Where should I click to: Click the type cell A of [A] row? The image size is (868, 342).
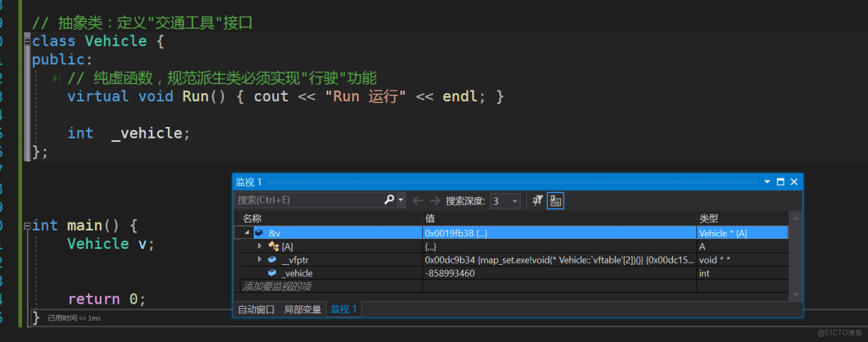(x=702, y=247)
